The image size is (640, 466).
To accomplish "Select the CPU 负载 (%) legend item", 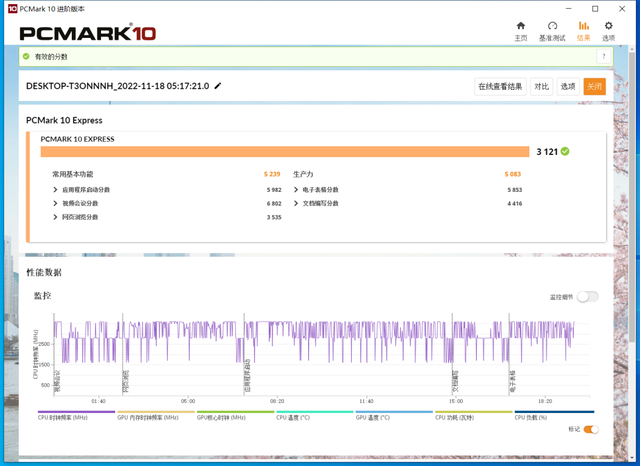I will (x=554, y=415).
